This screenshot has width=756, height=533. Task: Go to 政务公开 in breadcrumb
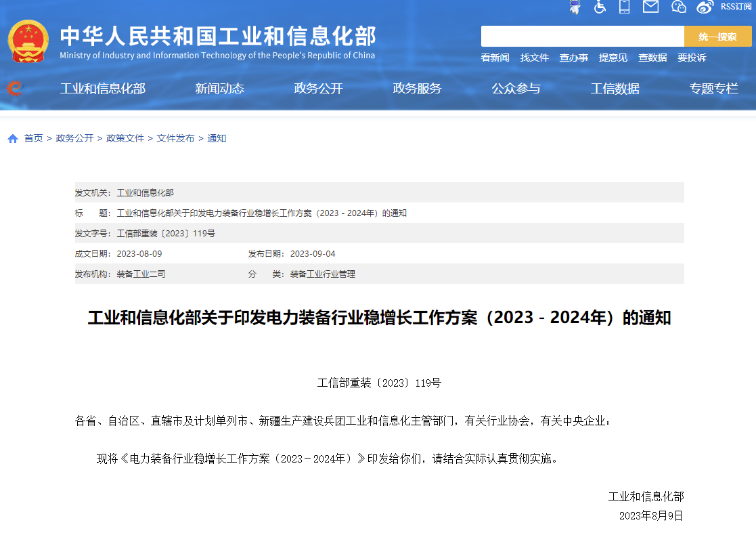click(x=74, y=138)
